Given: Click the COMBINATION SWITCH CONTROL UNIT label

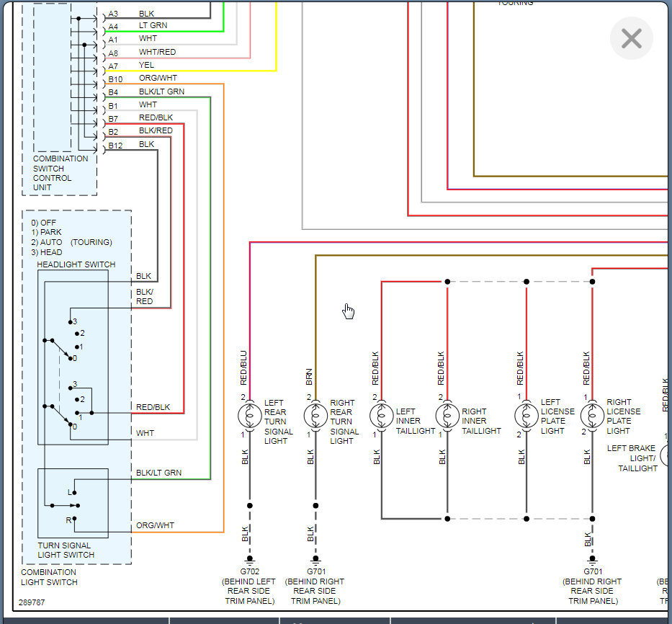Looking at the screenshot, I should tap(61, 173).
